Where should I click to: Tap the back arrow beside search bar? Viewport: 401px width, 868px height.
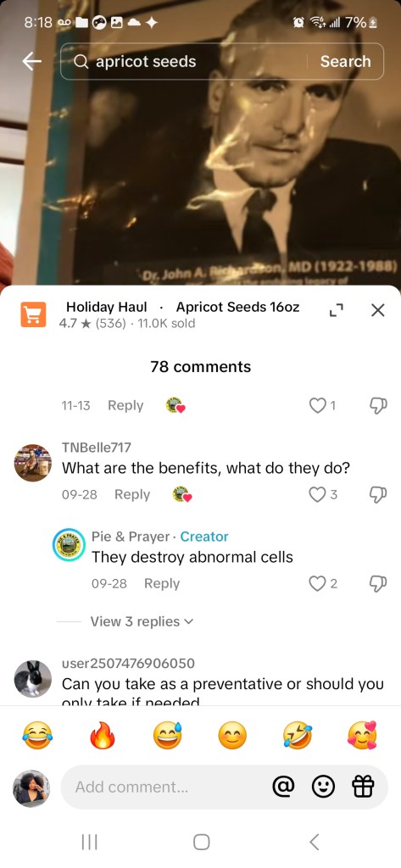click(31, 61)
